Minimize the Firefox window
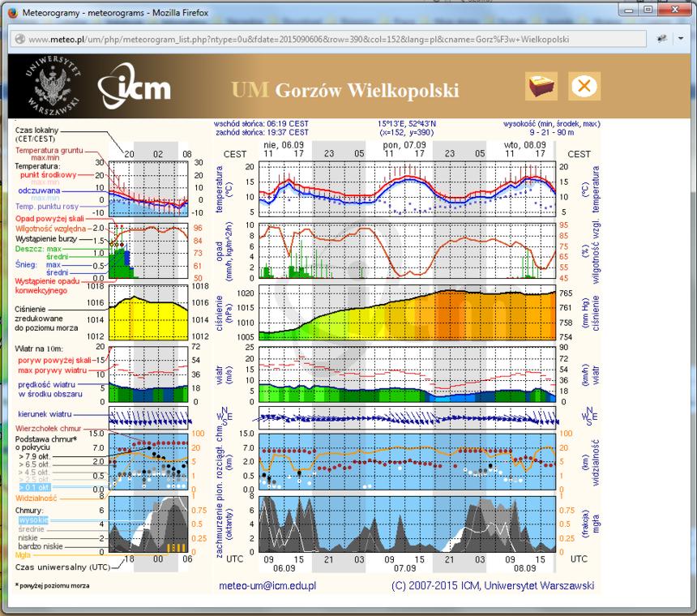Screen dimensions: 697x616 click(629, 10)
